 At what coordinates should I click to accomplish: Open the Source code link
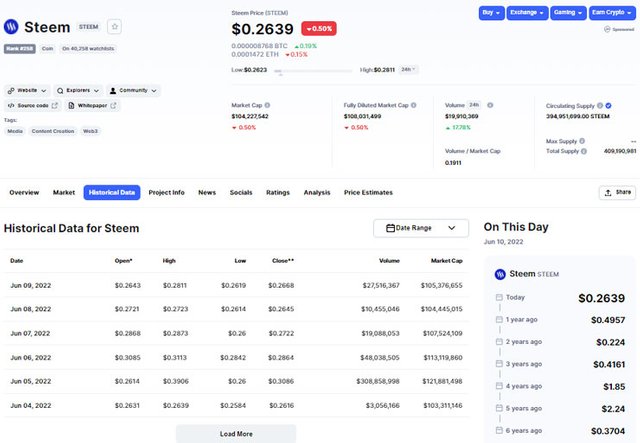tap(33, 105)
